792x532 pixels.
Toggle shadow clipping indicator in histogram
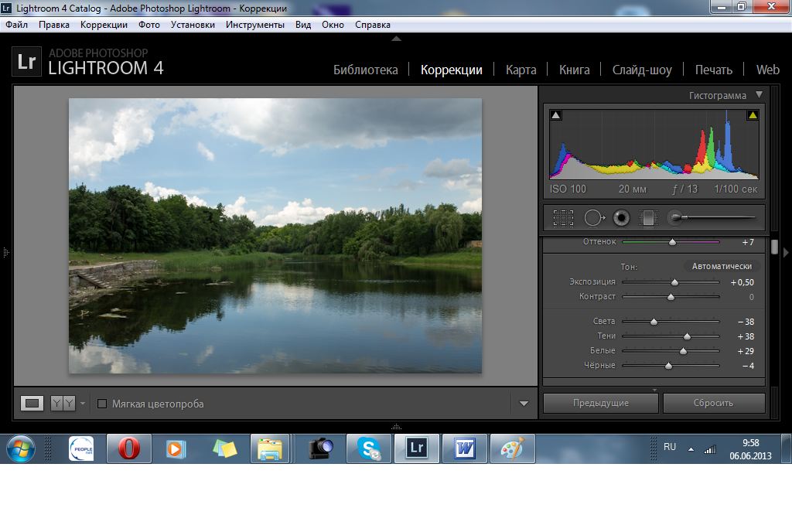click(555, 115)
